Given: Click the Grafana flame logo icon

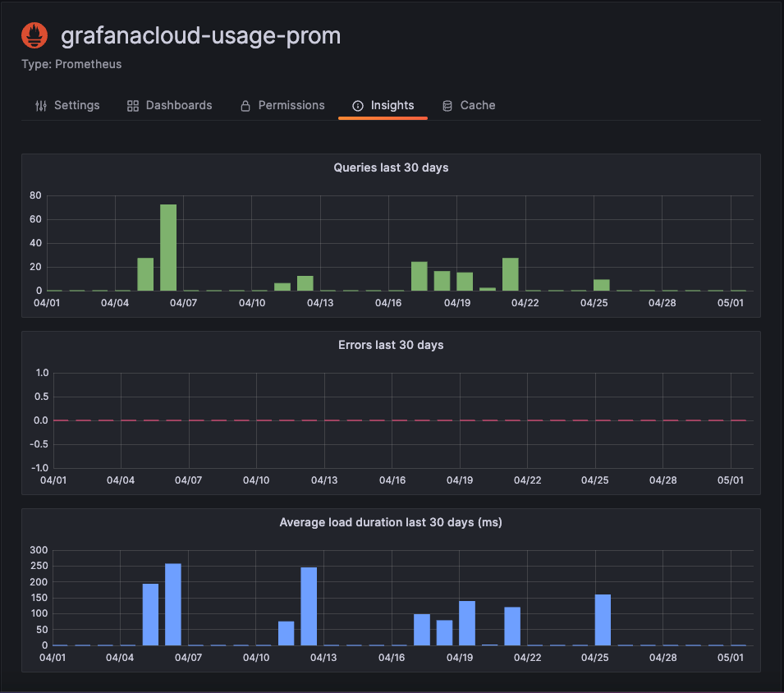Looking at the screenshot, I should click(x=34, y=34).
